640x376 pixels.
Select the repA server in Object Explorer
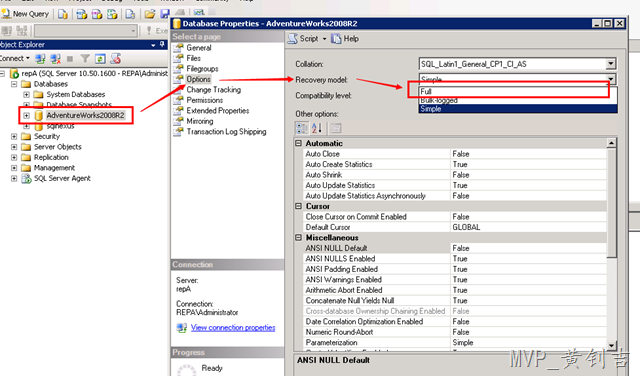coord(94,73)
